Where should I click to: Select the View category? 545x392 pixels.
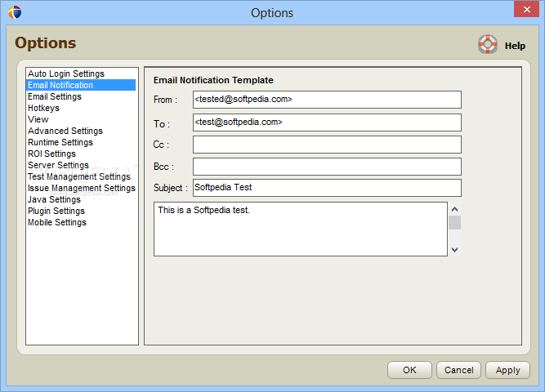[81, 119]
